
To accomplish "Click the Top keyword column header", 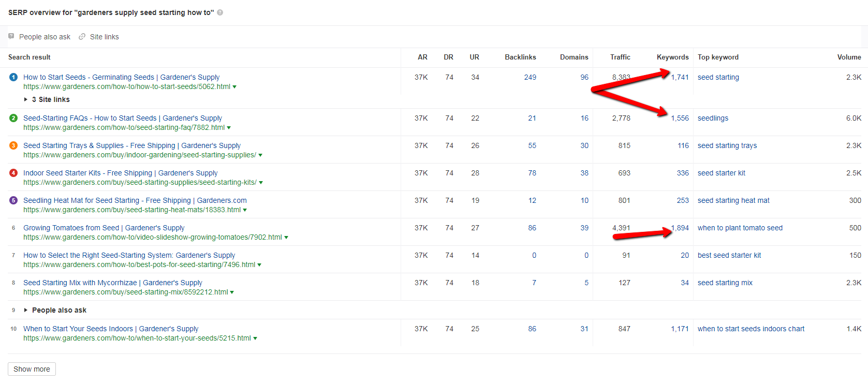I will point(718,57).
